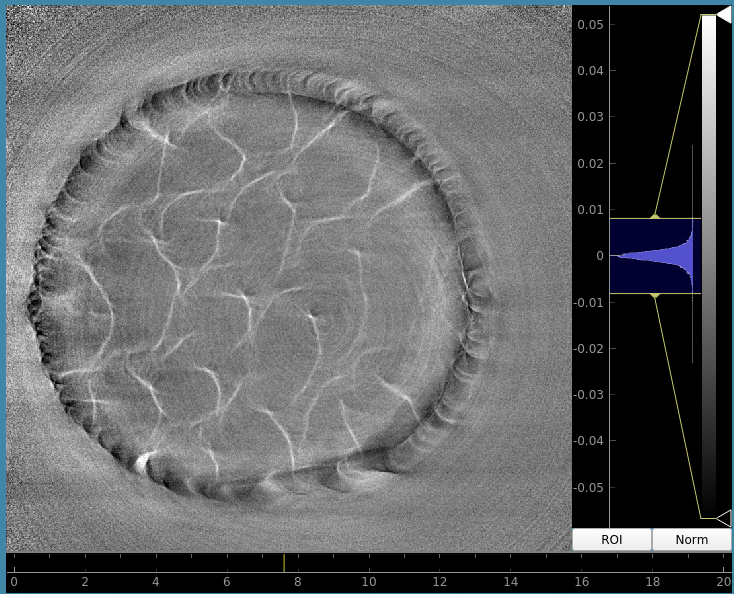The width and height of the screenshot is (734, 594).
Task: Click the bright spot on the lower-left ring edge
Action: 143,461
